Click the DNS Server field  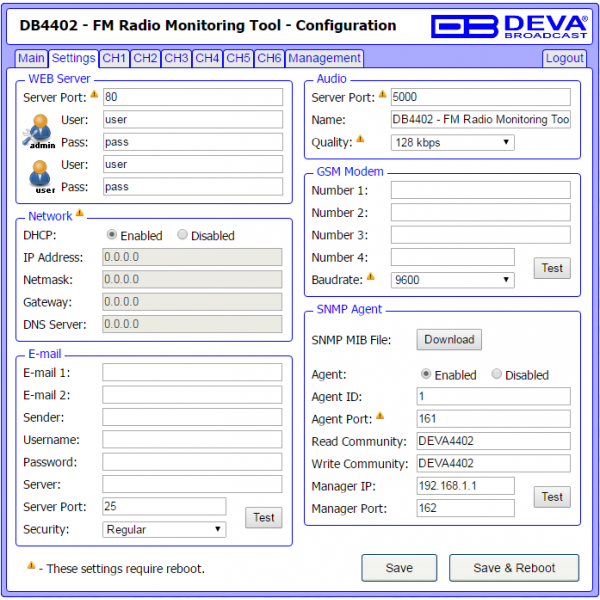coord(192,324)
